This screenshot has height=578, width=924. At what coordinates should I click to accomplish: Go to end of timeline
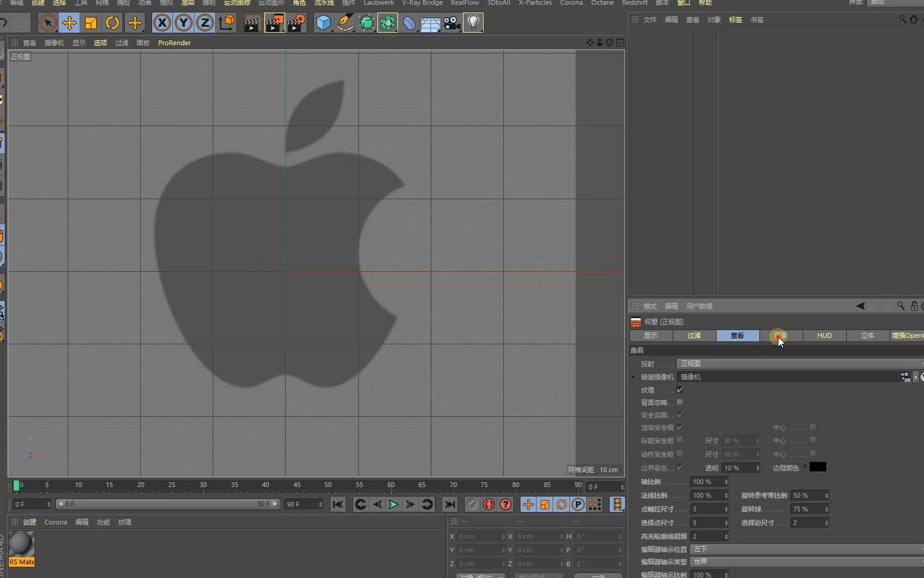tap(450, 504)
